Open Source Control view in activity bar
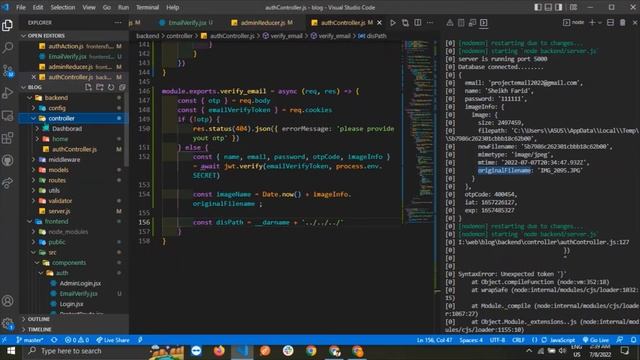The width and height of the screenshot is (640, 360). pyautogui.click(x=7, y=71)
